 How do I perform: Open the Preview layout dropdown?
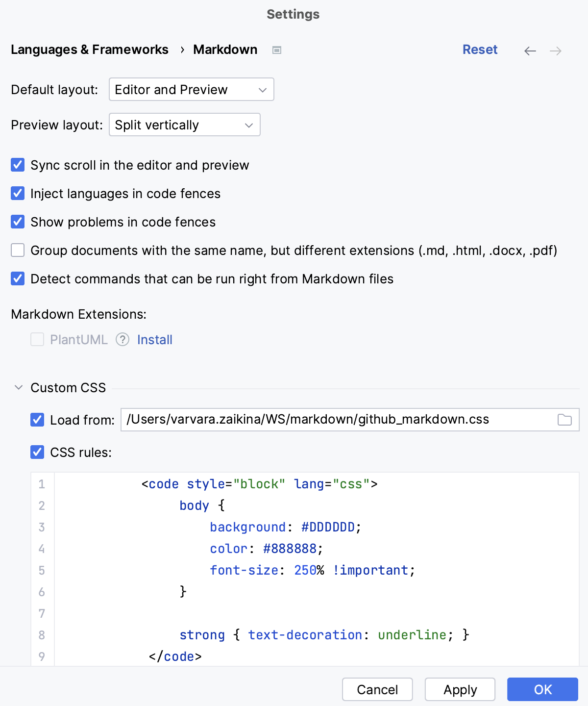click(x=184, y=125)
